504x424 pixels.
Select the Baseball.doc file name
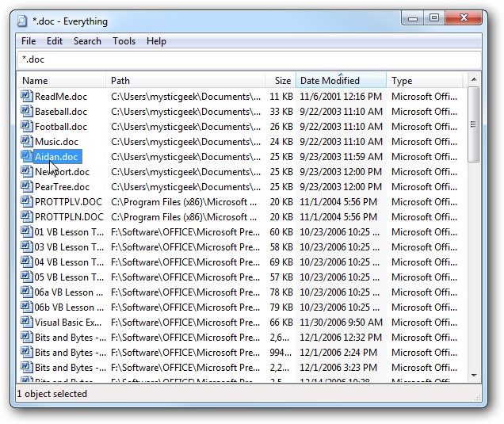pyautogui.click(x=61, y=112)
